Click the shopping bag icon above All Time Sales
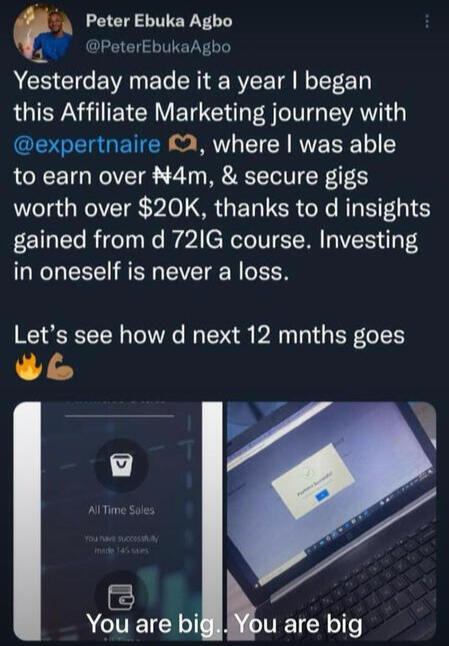Image resolution: width=449 pixels, height=646 pixels. click(x=121, y=466)
